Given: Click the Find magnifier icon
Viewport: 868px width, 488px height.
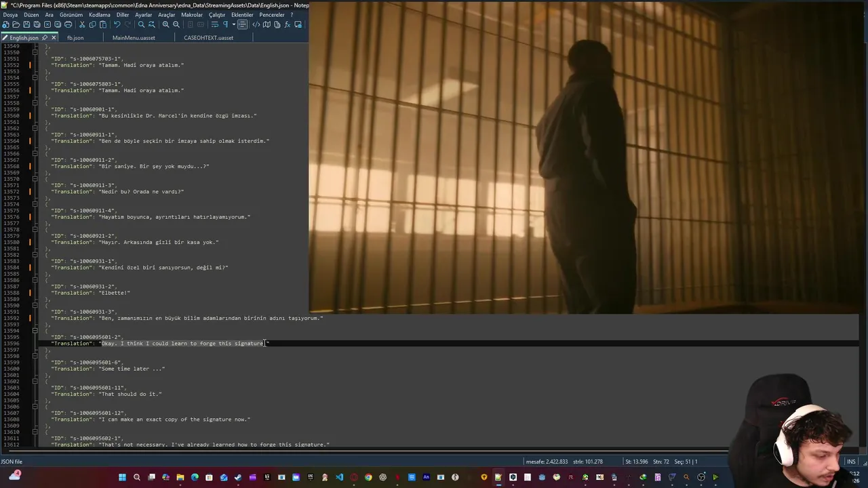Looking at the screenshot, I should (141, 24).
